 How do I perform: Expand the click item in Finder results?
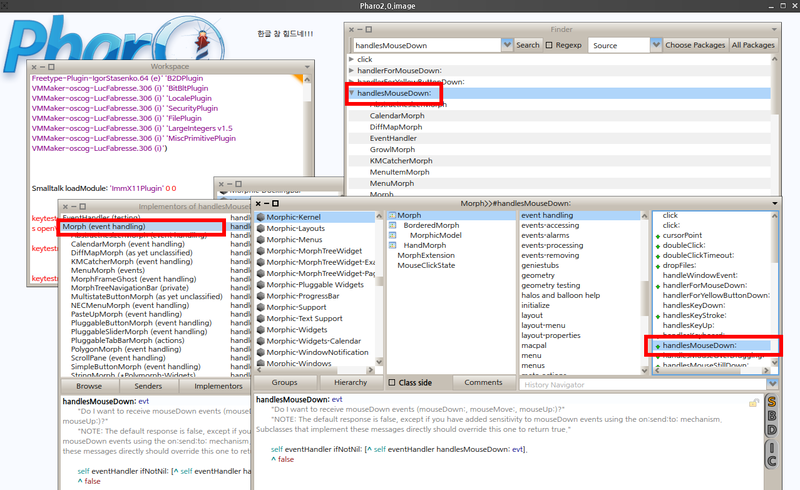[x=351, y=59]
